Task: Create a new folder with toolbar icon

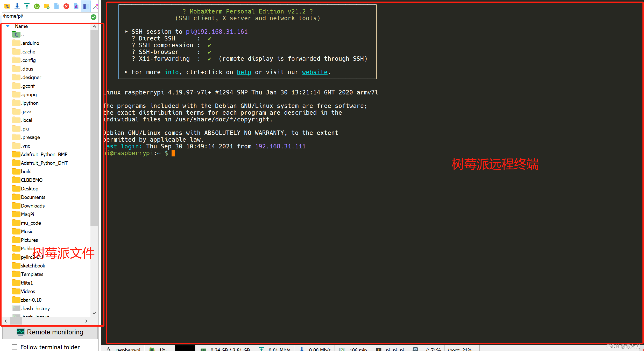Action: coord(47,6)
